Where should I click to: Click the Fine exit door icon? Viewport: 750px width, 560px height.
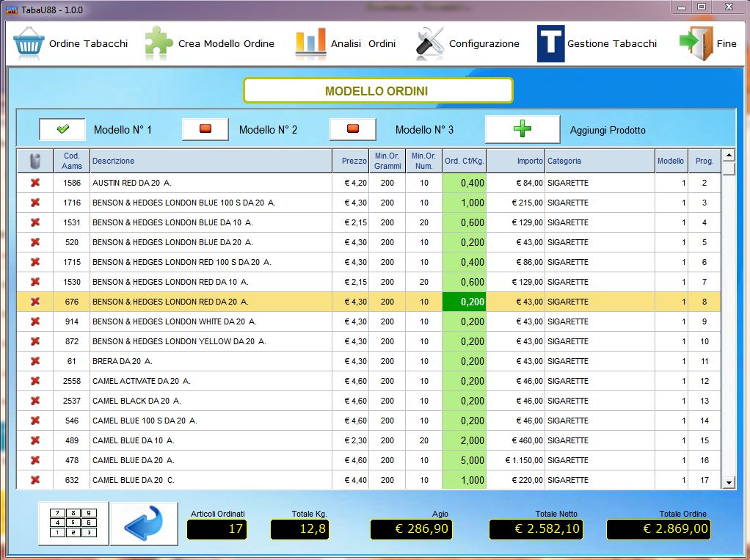pos(696,43)
